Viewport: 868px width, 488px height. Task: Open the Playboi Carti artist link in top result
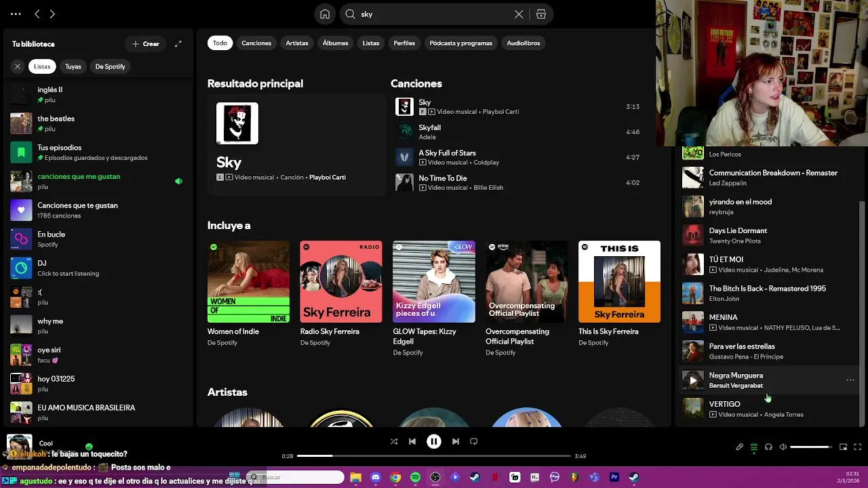coord(328,178)
